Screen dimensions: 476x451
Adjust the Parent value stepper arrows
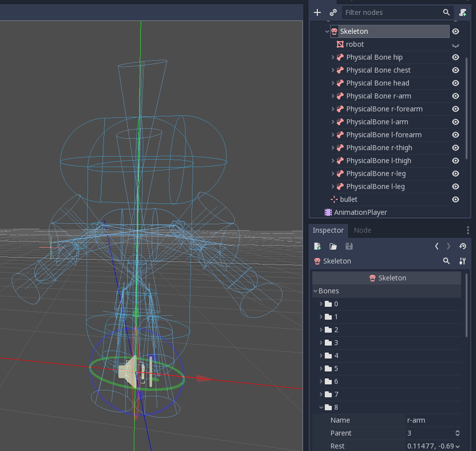457,433
